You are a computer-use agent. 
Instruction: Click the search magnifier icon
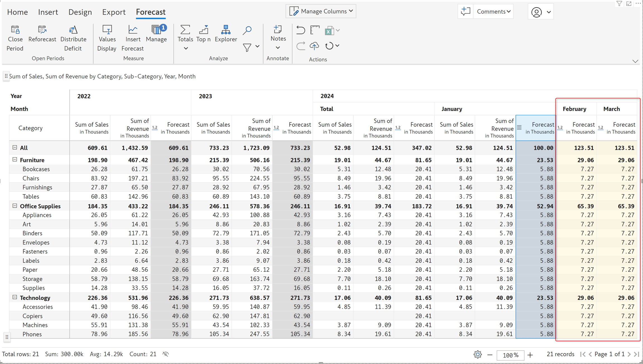[247, 30]
